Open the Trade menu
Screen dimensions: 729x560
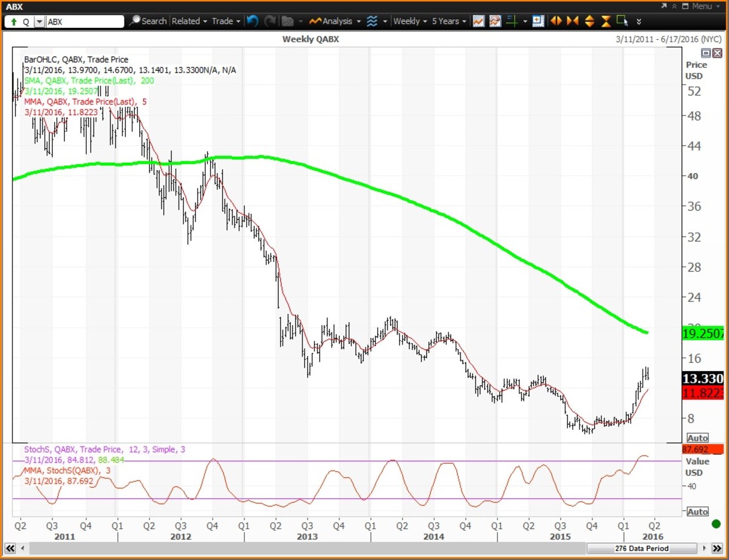click(x=225, y=21)
